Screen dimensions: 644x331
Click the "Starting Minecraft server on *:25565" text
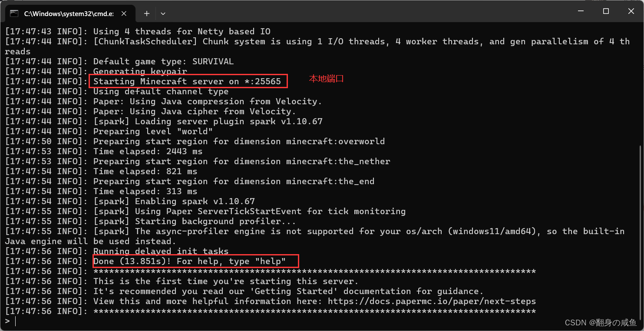click(x=187, y=82)
